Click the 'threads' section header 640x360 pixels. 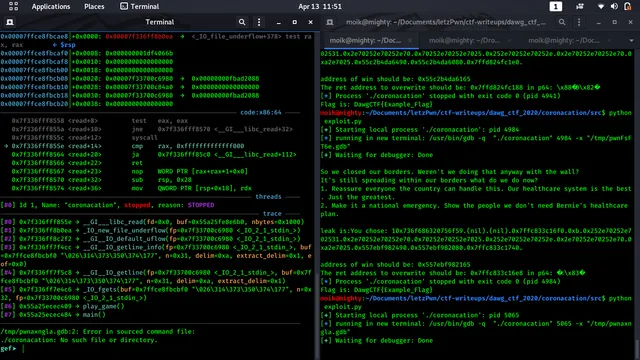point(268,197)
